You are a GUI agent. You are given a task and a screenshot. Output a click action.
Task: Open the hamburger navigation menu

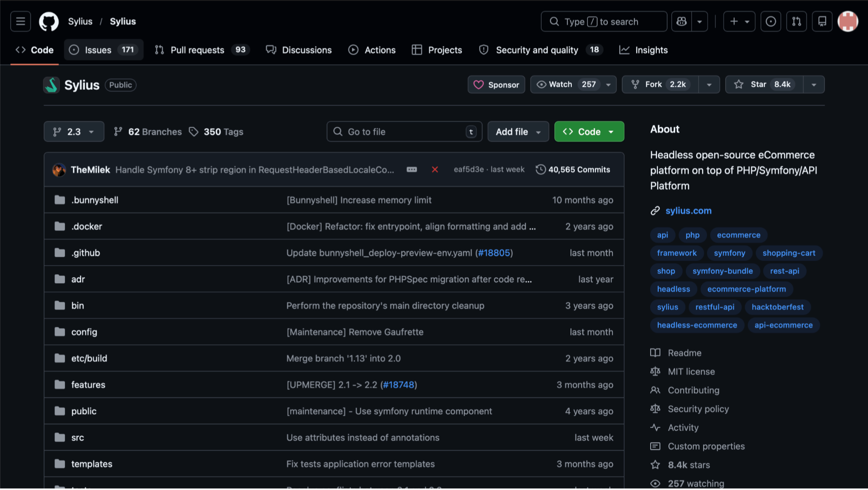[x=20, y=21]
